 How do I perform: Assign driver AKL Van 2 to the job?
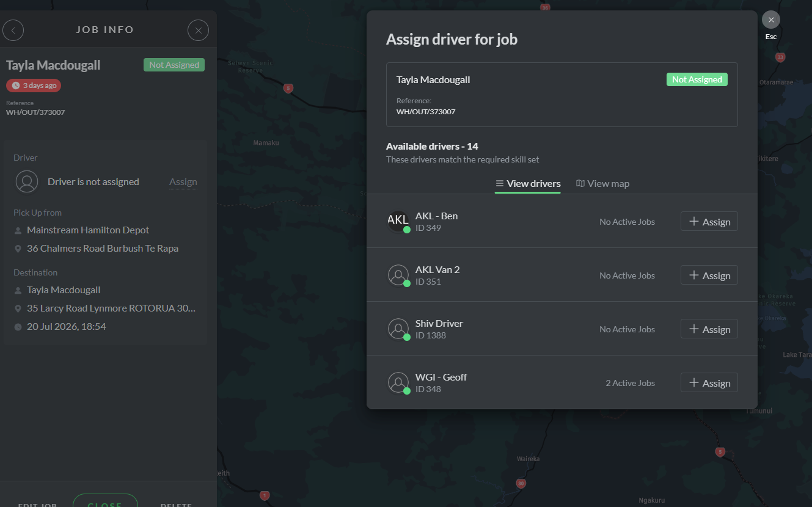pos(709,275)
